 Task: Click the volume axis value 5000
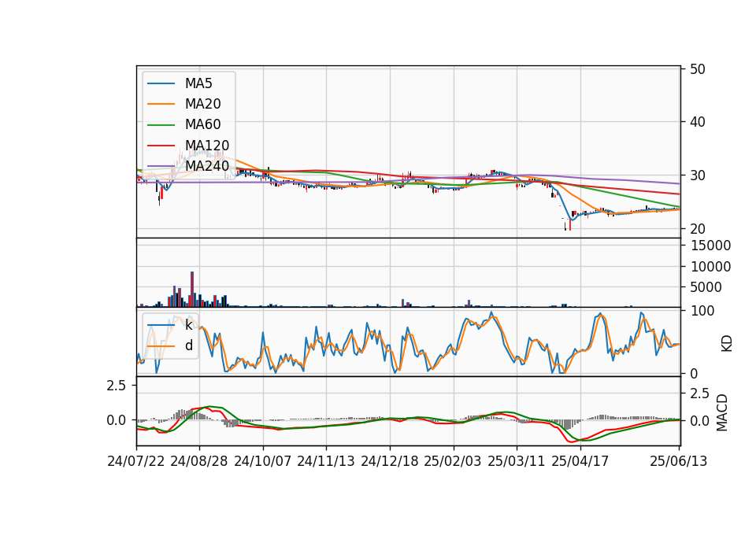[706, 287]
